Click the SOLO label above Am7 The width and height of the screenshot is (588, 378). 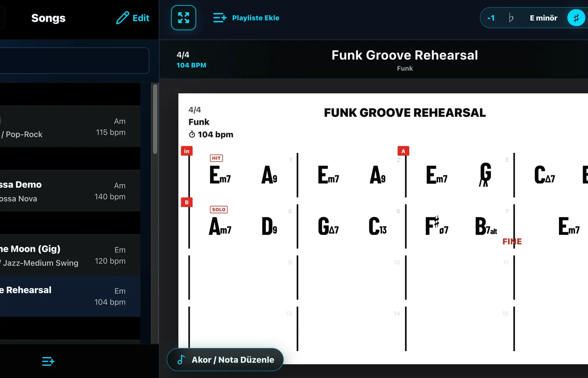point(219,210)
